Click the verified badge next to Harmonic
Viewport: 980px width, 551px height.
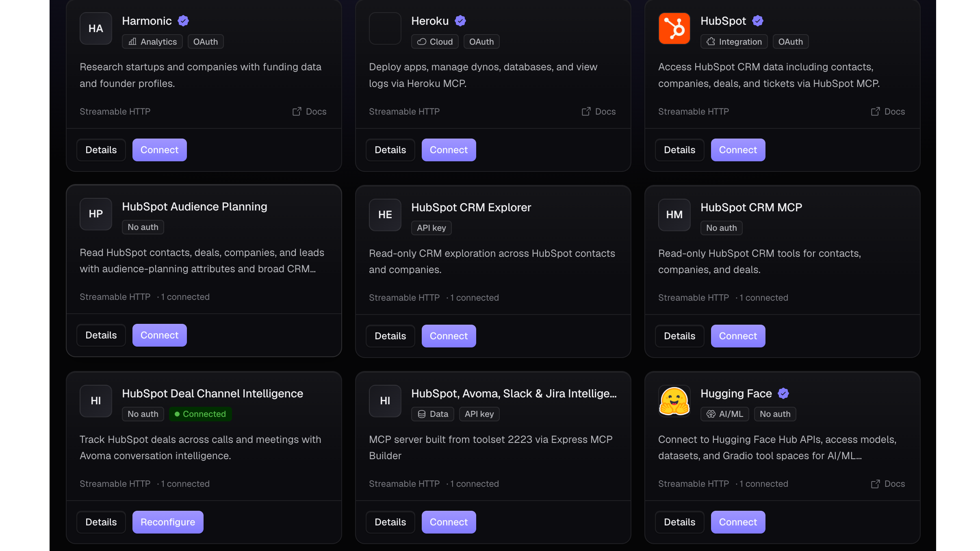183,21
